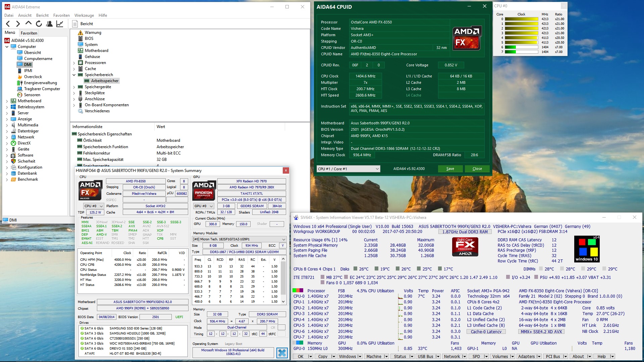Image resolution: width=644 pixels, height=362 pixels.
Task: Select the Warnung warning triangle icon
Action: pos(80,33)
